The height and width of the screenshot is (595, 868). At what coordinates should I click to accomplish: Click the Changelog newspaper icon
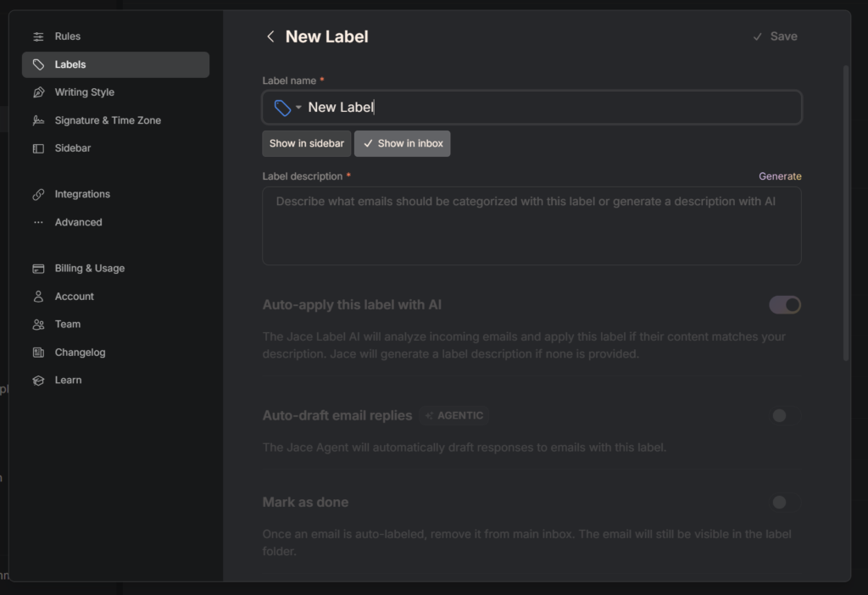(x=38, y=353)
